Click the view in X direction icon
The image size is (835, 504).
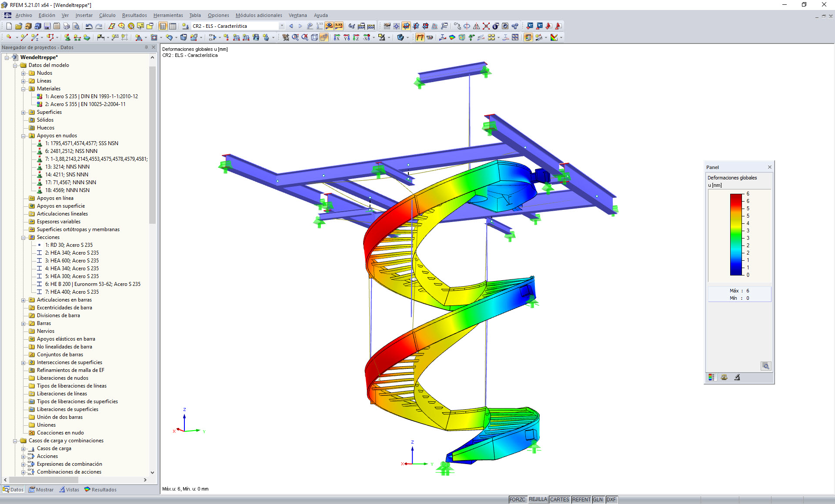(337, 38)
